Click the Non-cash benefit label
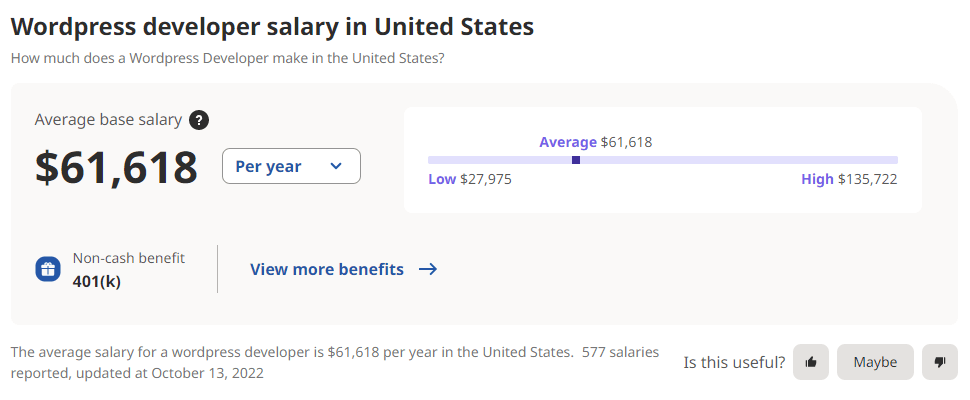 128,258
